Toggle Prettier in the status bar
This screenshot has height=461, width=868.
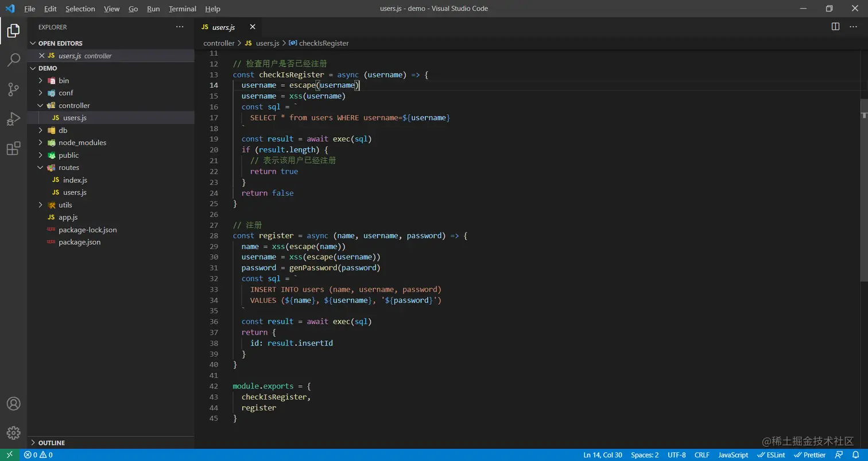click(810, 455)
